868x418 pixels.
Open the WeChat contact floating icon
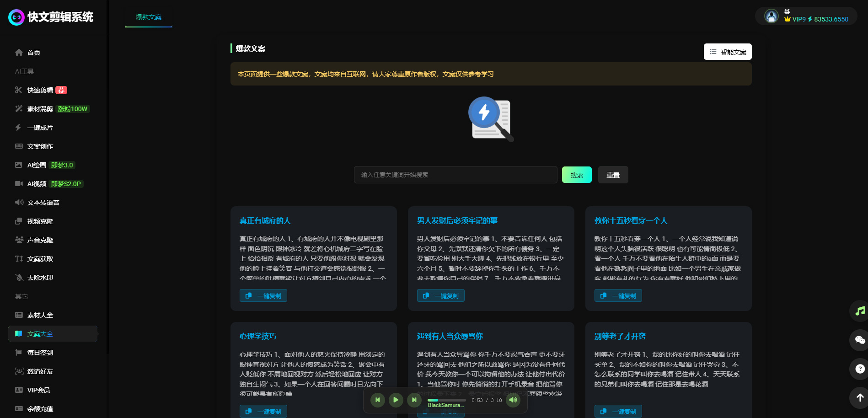coord(860,340)
